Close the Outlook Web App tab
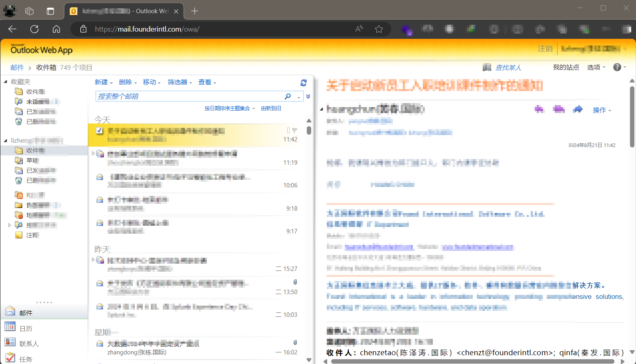Screen dimensions: 636x364 [176, 11]
